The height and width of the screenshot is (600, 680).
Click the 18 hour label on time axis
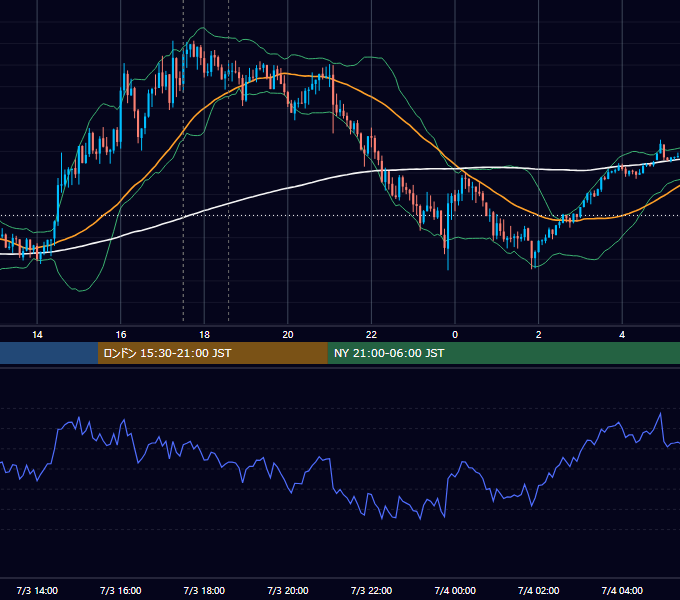[x=204, y=335]
